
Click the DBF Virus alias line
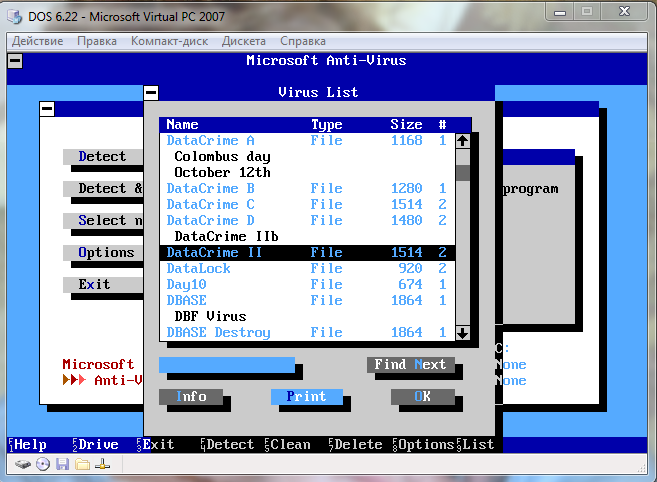(x=210, y=316)
